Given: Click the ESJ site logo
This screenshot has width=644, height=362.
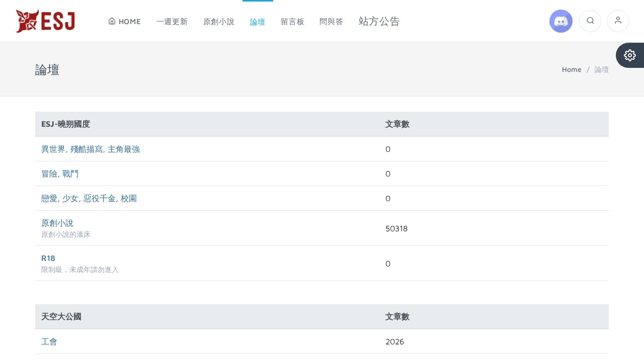Looking at the screenshot, I should [45, 21].
